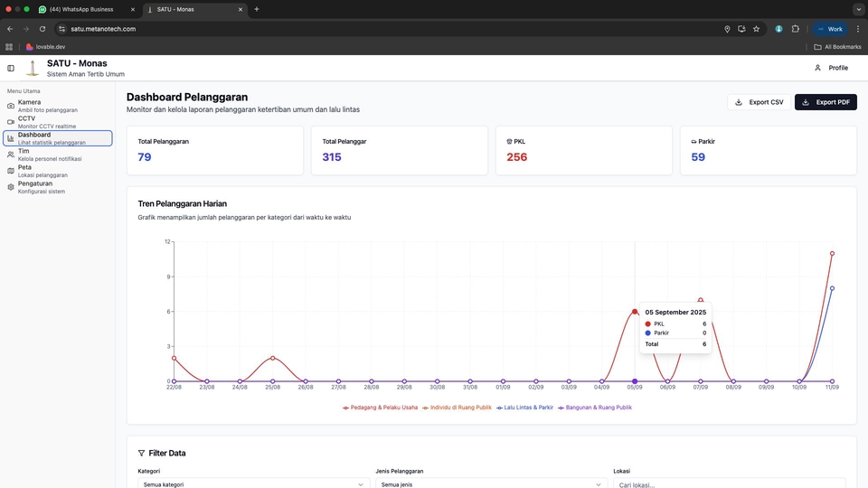This screenshot has width=868, height=488.
Task: Toggle Pedagang & Pelaku Usaha legend series
Action: (x=380, y=408)
